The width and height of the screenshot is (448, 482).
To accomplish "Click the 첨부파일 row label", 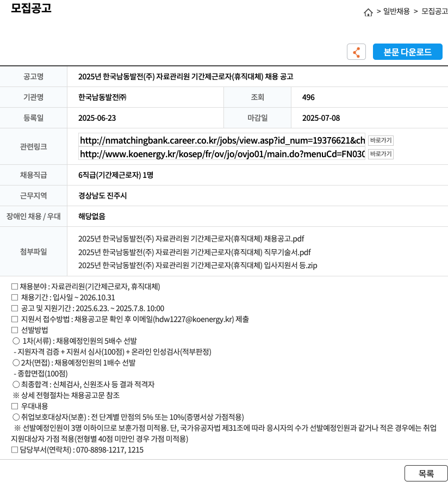I will click(x=34, y=251).
